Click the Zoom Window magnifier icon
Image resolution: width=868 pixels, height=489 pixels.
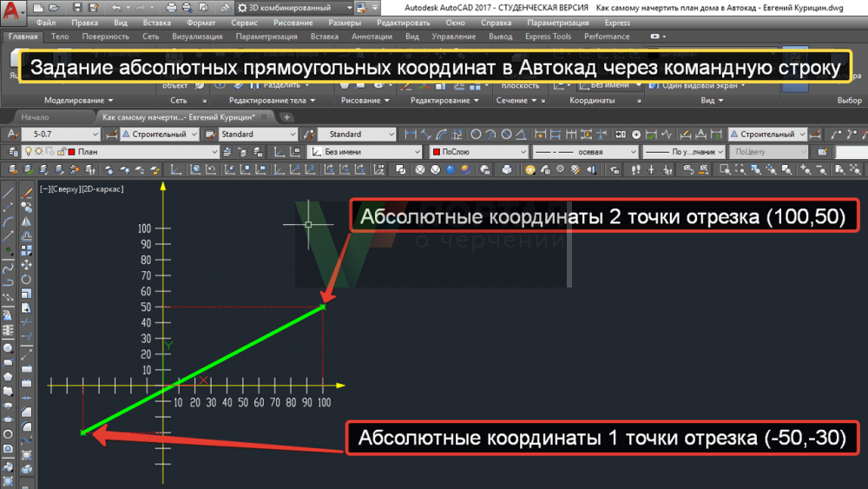(725, 169)
